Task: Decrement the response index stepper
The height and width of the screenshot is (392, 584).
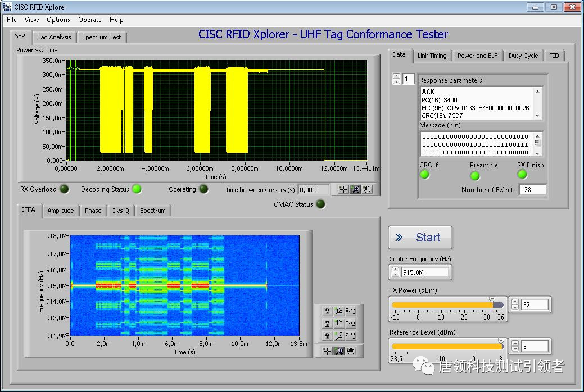Action: [396, 81]
